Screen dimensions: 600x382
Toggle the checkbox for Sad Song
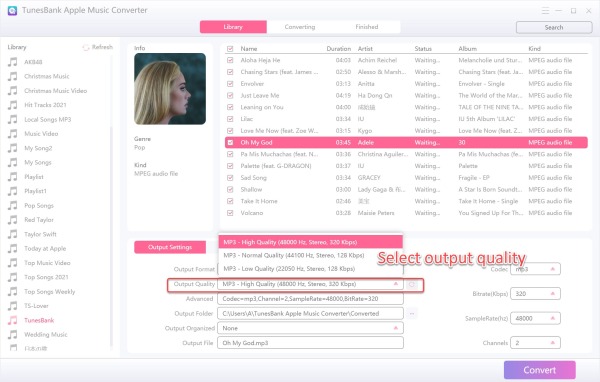tap(230, 178)
